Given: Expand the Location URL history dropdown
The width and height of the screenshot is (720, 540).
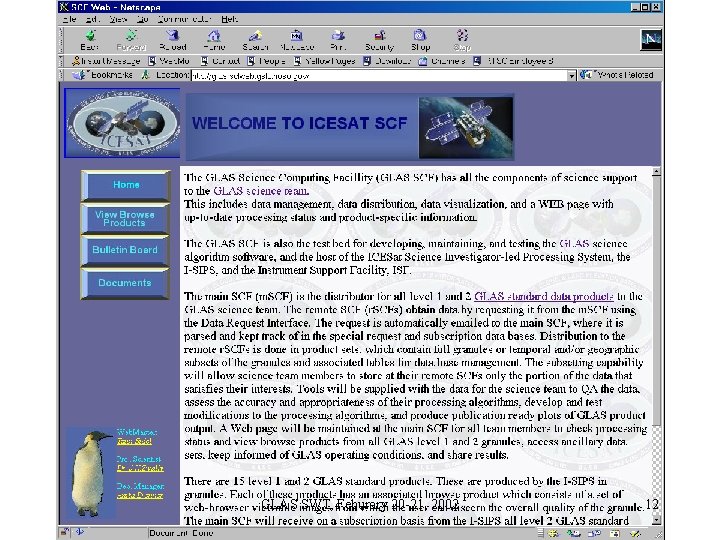Looking at the screenshot, I should [571, 75].
